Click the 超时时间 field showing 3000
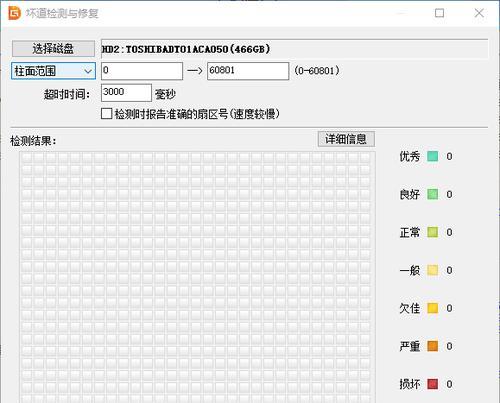 click(x=126, y=93)
